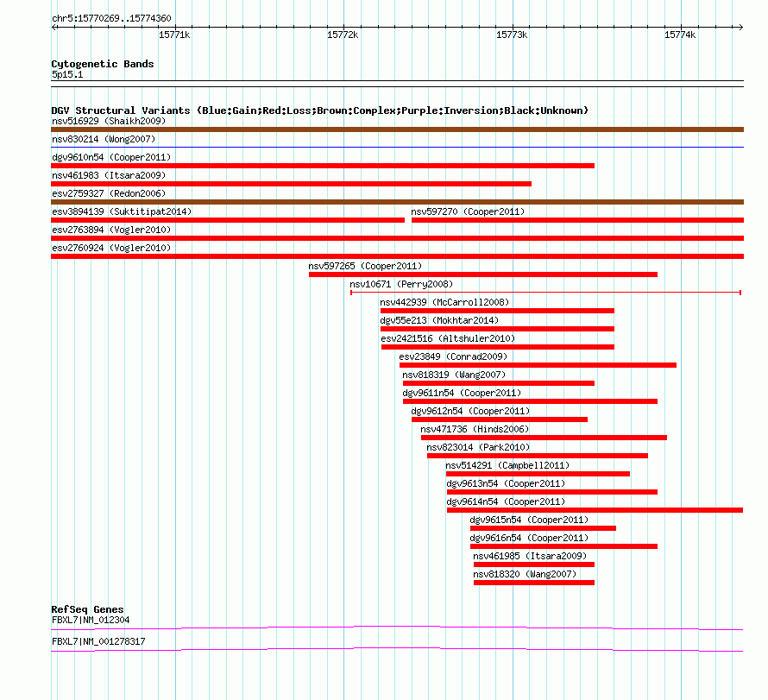Click the red esv23849 loss bar
Image resolution: width=768 pixels, height=700 pixels.
point(538,365)
